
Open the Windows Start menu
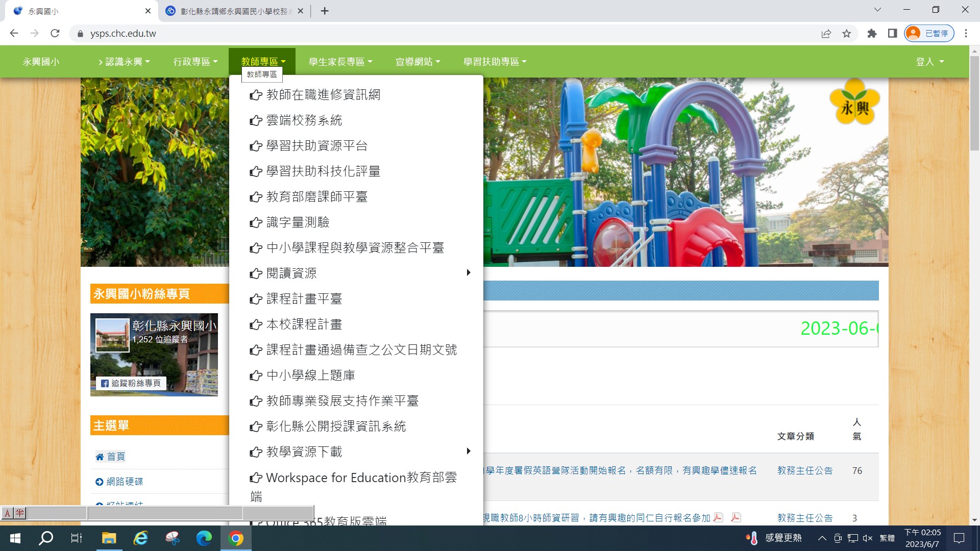pyautogui.click(x=15, y=538)
